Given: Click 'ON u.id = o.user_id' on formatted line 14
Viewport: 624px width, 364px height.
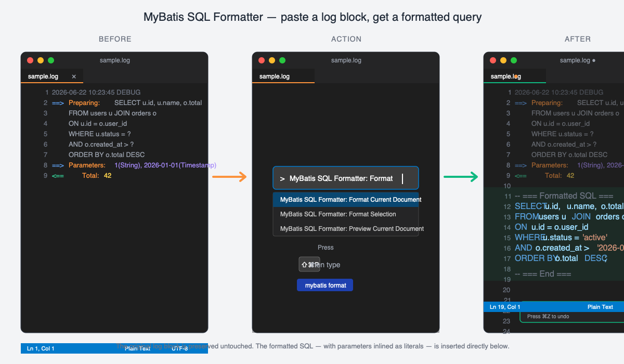Looking at the screenshot, I should [552, 227].
